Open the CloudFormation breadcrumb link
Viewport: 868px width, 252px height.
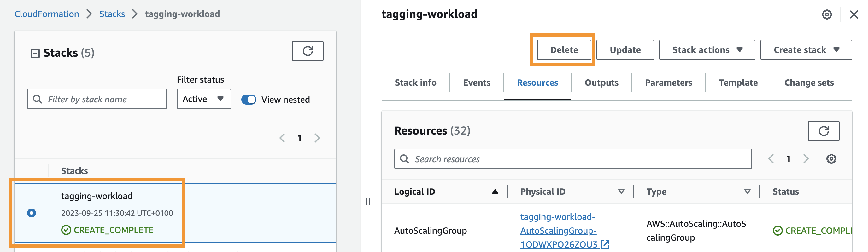coord(47,14)
